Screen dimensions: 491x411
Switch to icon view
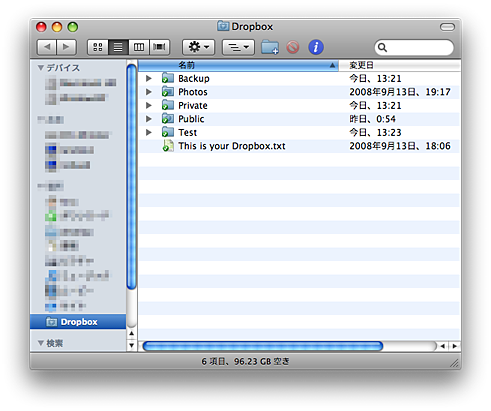pos(98,47)
